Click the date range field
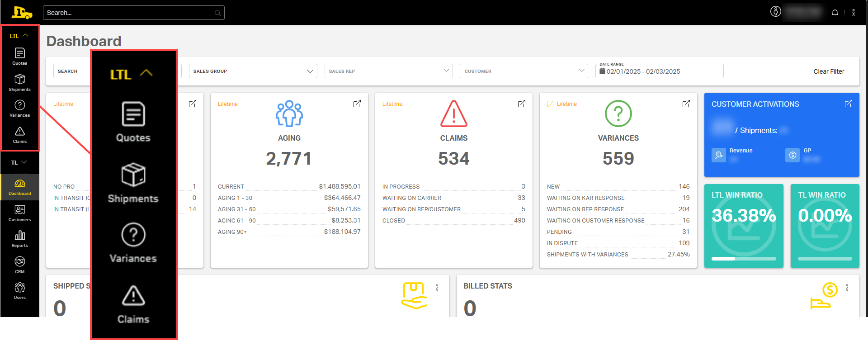868x346 pixels. tap(659, 71)
